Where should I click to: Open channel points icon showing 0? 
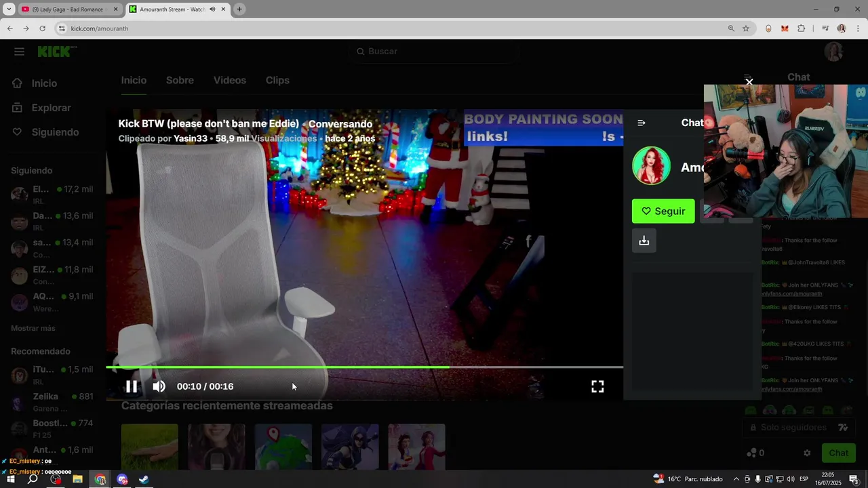(755, 453)
